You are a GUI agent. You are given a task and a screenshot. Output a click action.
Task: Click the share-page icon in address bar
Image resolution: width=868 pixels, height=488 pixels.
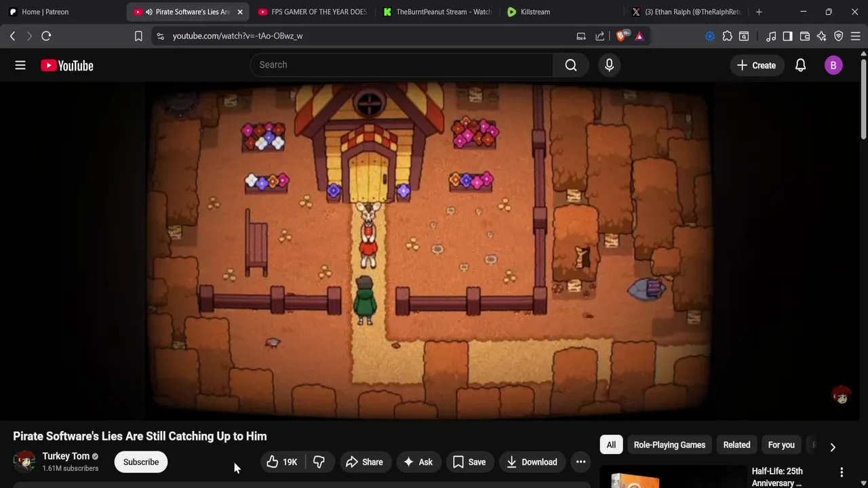click(599, 36)
